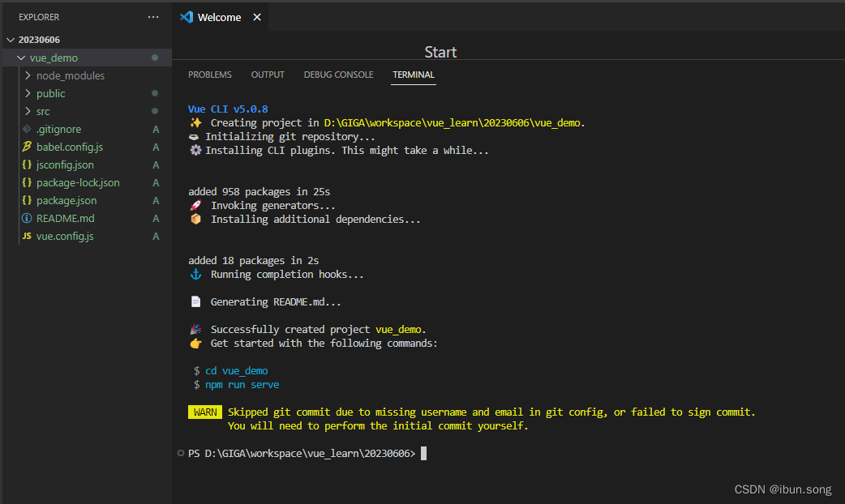Switch to the PROBLEMS panel tab
The width and height of the screenshot is (845, 504).
pos(210,75)
